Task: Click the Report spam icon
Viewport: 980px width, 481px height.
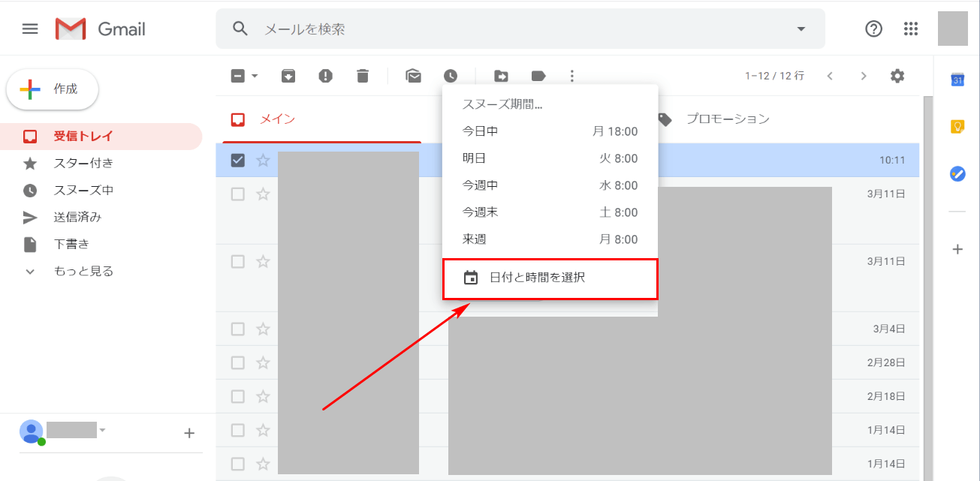Action: tap(325, 76)
